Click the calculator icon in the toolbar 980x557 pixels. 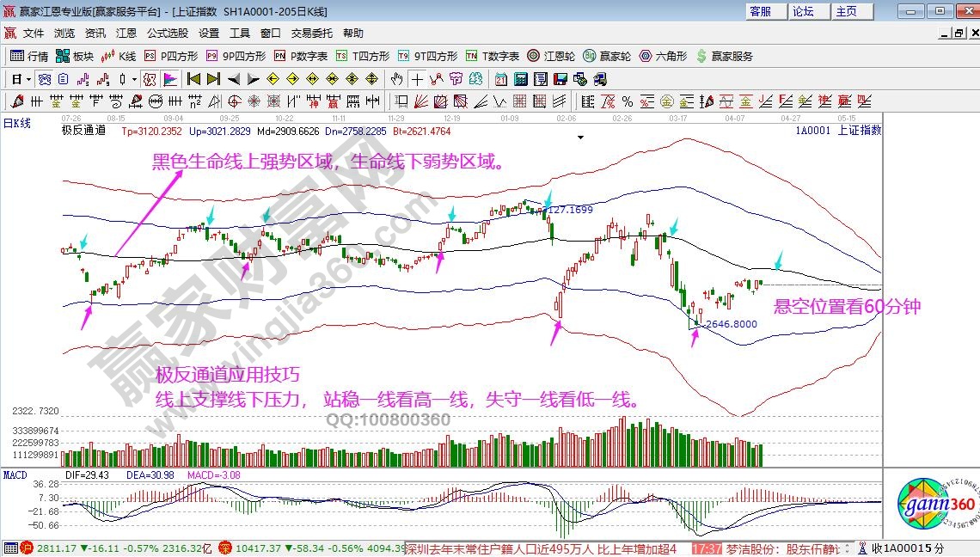click(520, 79)
